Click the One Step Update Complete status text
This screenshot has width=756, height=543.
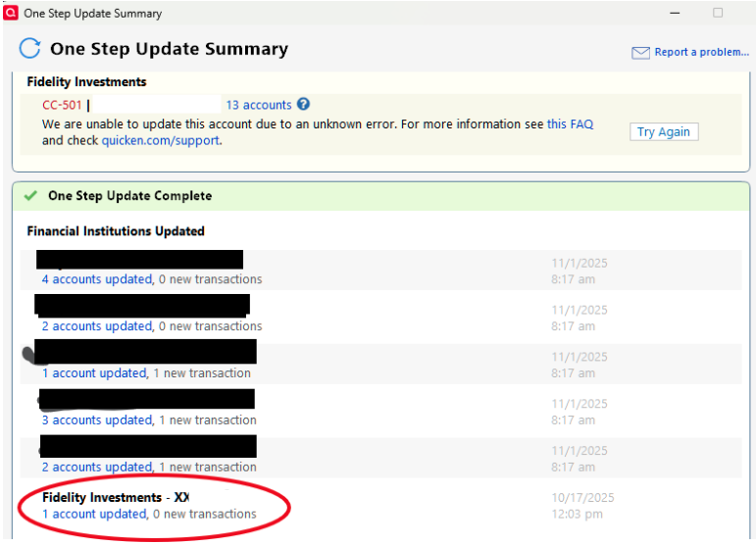130,196
